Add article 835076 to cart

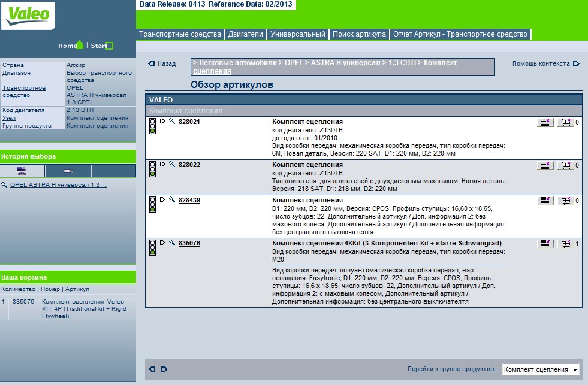(566, 244)
